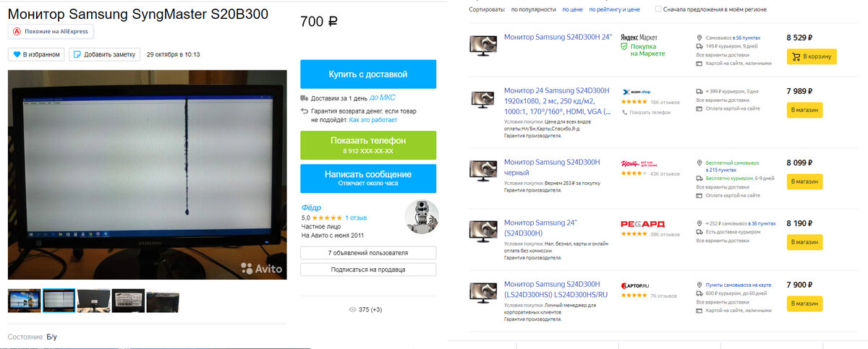The image size is (868, 349).
Task: Click the РЕГАРД store logo
Action: pyautogui.click(x=642, y=224)
